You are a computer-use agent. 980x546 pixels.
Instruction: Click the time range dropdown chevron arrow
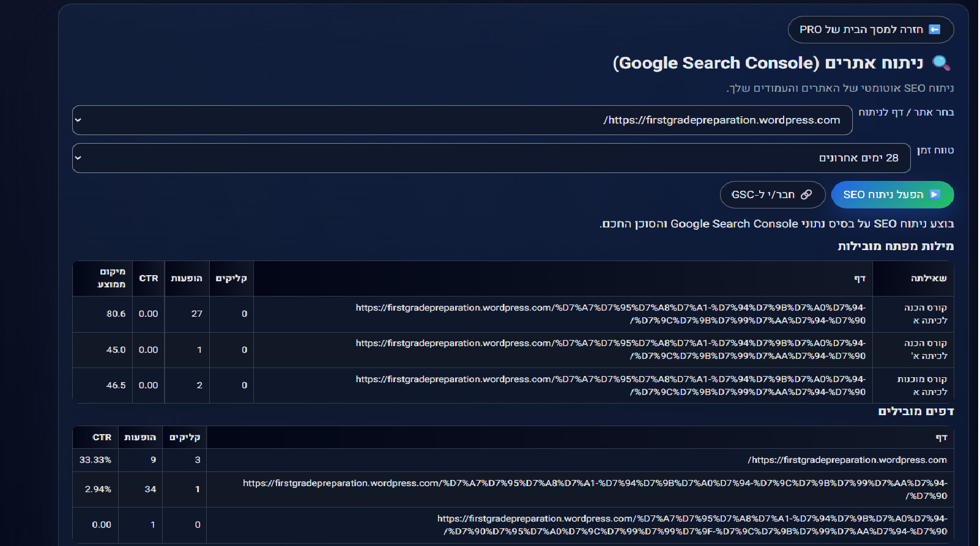point(78,158)
